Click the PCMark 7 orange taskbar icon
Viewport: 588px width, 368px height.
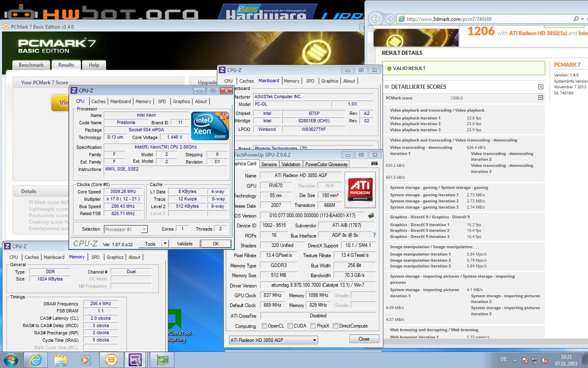(111, 360)
